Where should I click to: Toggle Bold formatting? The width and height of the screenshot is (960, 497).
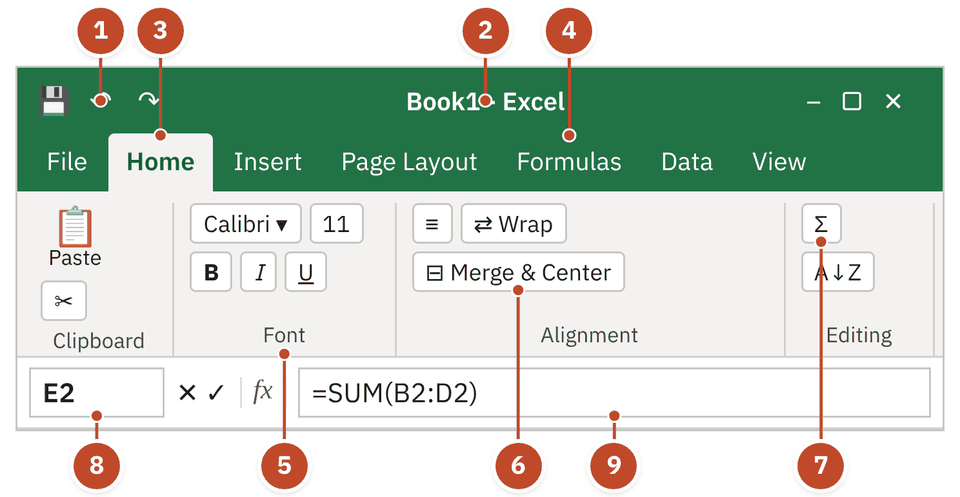coord(211,272)
